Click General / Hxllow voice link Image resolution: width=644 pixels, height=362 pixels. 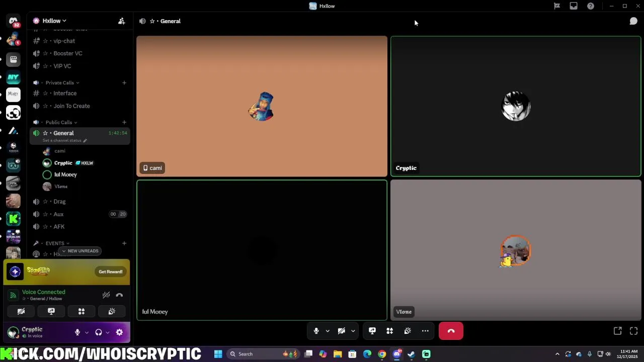(43, 299)
